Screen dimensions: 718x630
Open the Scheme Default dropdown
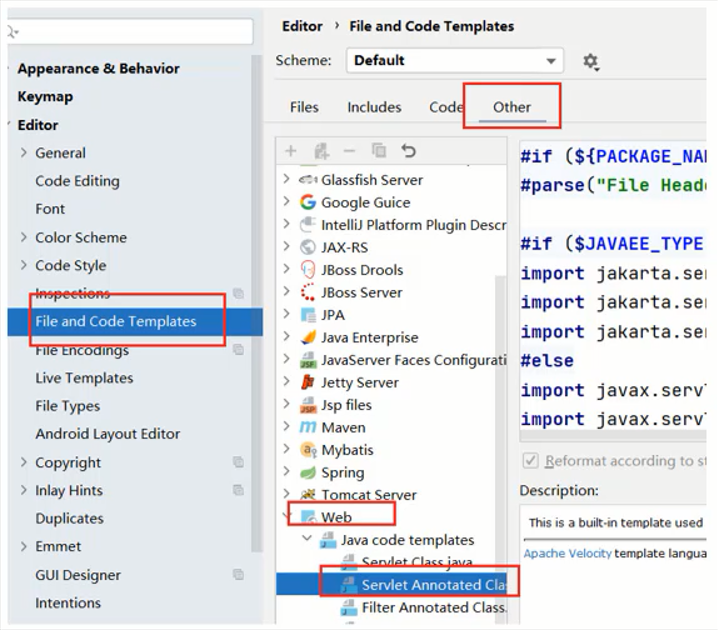[455, 61]
